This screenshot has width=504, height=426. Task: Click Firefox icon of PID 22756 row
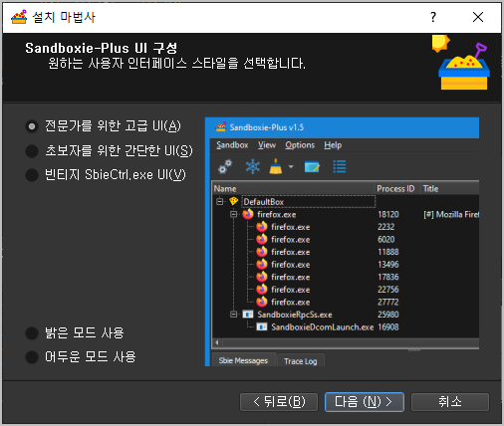(262, 290)
